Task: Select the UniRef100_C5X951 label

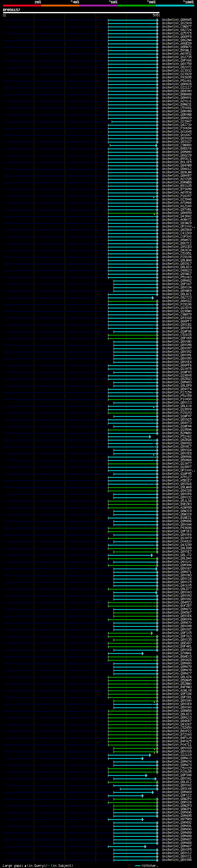Action: (177, 253)
